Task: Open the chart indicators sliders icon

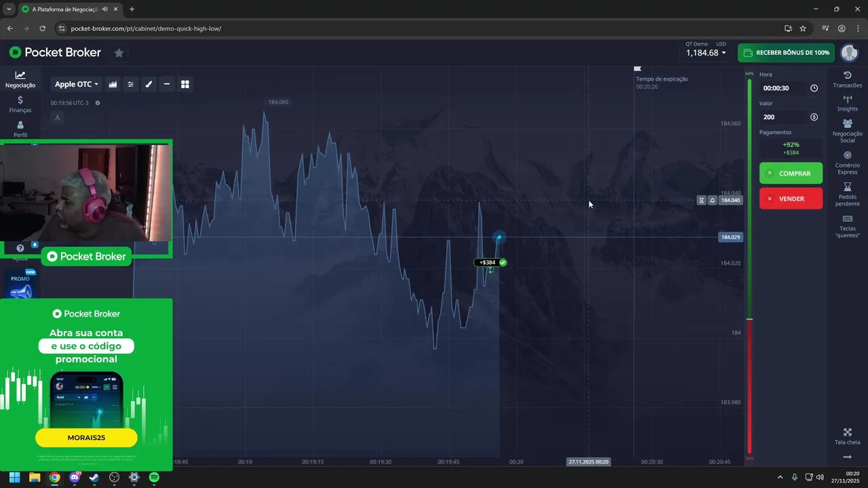Action: tap(131, 84)
